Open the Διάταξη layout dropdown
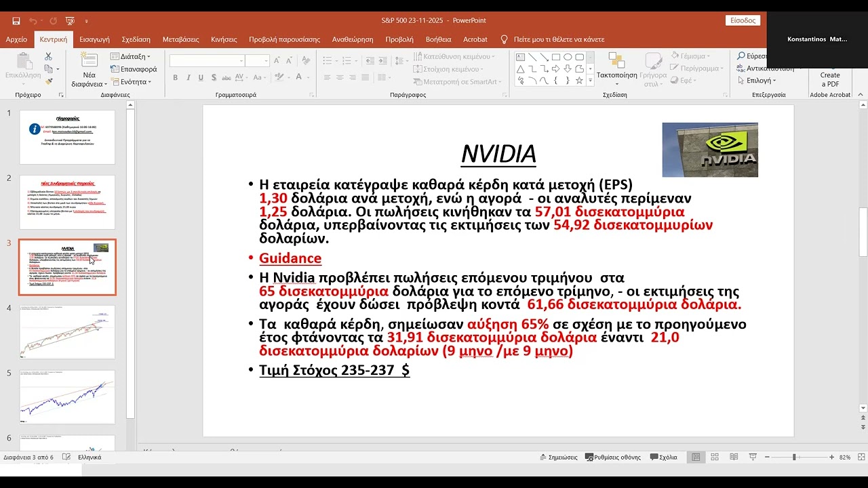Screen dimensions: 868x488 (131, 56)
